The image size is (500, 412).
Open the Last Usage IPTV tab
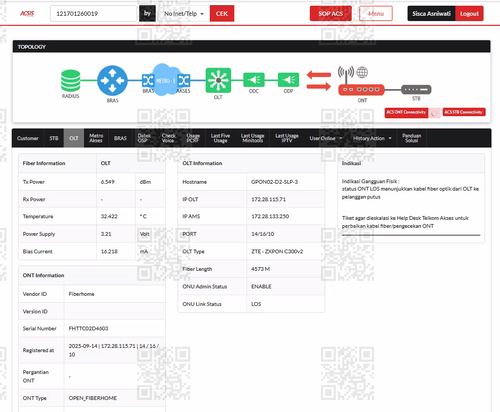pyautogui.click(x=287, y=138)
